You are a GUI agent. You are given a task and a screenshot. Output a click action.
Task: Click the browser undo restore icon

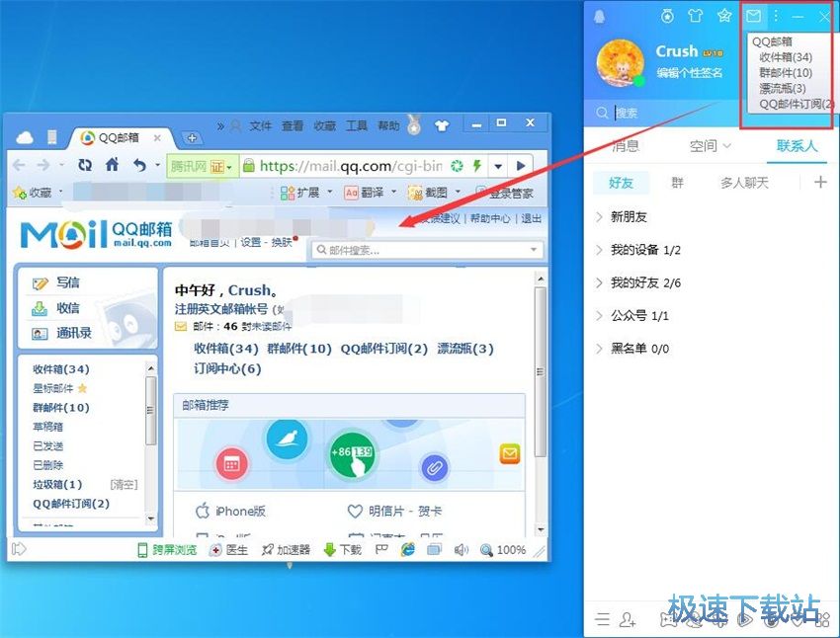pyautogui.click(x=139, y=165)
